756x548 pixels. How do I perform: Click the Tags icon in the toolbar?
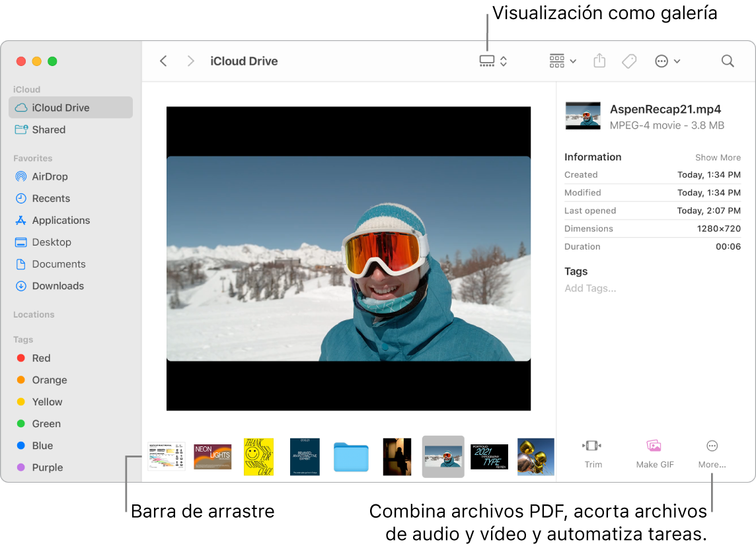628,61
